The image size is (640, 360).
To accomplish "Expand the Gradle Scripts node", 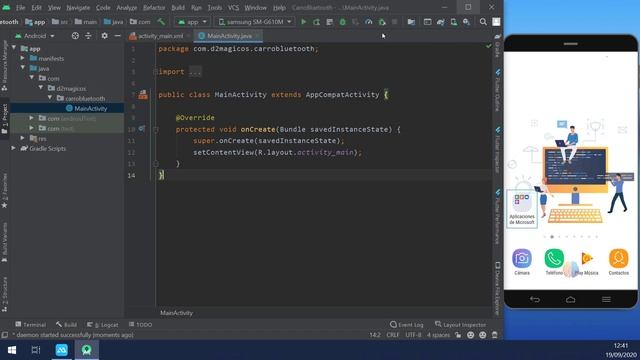I will coord(14,148).
